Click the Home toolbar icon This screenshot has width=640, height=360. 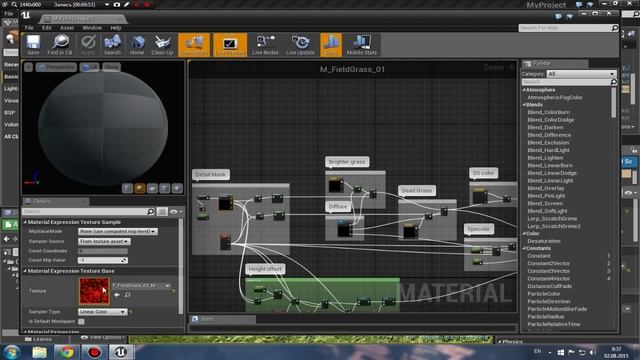tap(137, 44)
